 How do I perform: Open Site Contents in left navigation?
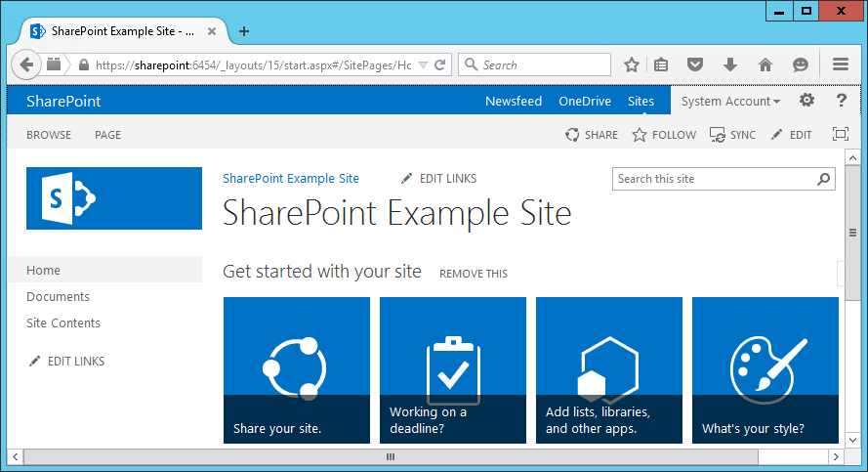[63, 323]
